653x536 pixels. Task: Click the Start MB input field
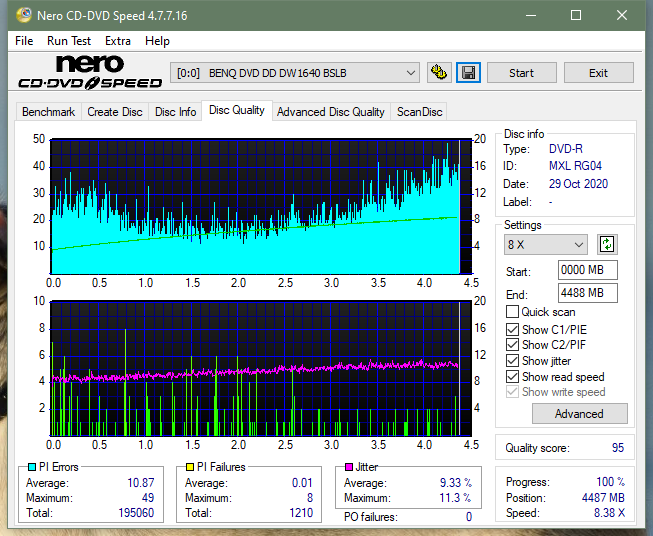587,270
